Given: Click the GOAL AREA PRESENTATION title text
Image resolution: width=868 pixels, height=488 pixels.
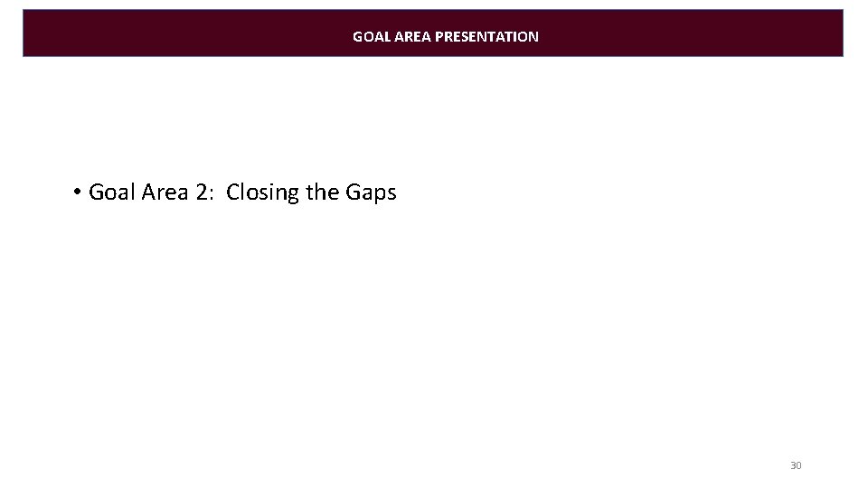Looking at the screenshot, I should click(x=445, y=37).
